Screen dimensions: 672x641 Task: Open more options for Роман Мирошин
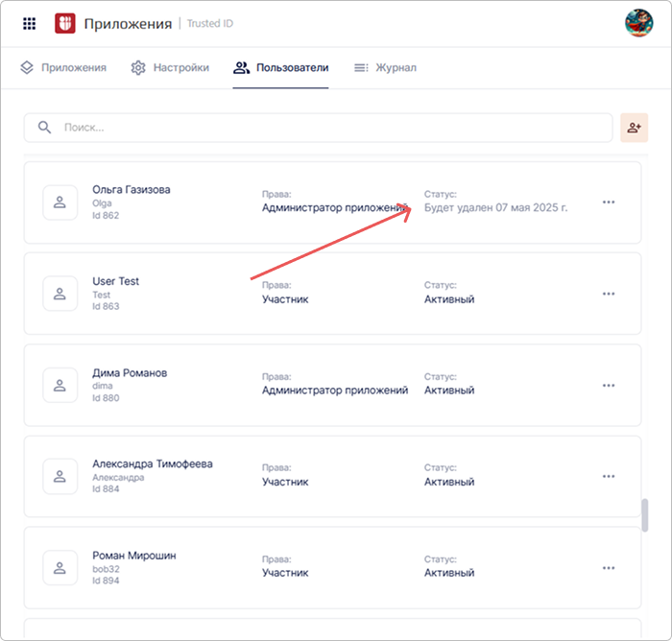pyautogui.click(x=609, y=568)
